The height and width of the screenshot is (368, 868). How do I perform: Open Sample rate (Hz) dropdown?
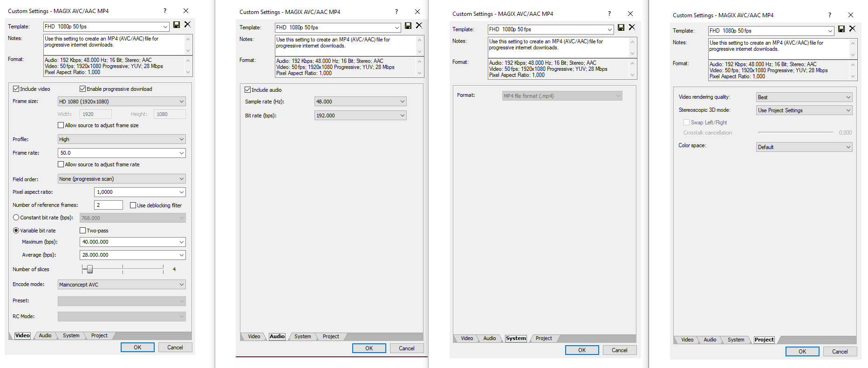pos(361,101)
